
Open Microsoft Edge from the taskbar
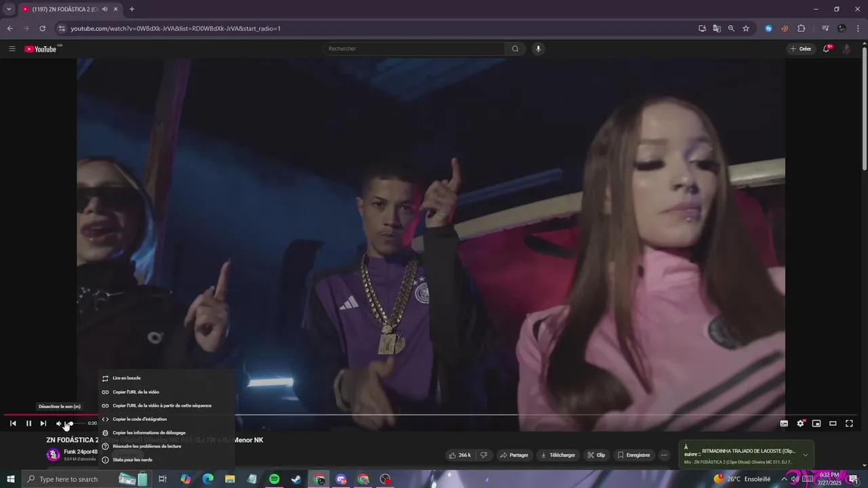pos(208,479)
